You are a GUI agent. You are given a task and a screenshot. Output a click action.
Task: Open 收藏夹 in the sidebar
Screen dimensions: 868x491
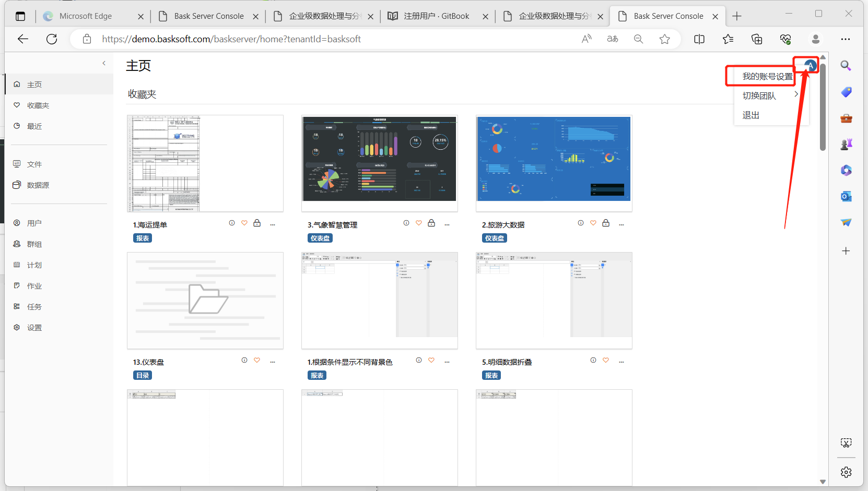[x=59, y=105]
